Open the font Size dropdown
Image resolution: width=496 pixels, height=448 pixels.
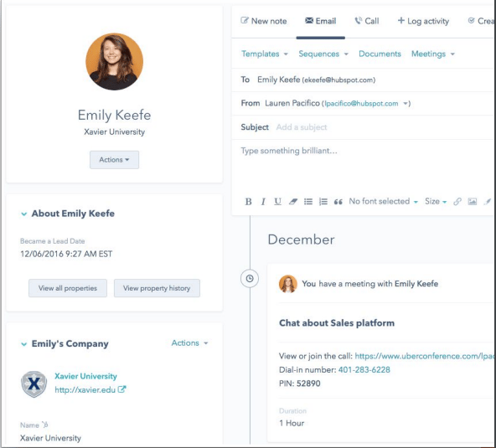click(436, 202)
